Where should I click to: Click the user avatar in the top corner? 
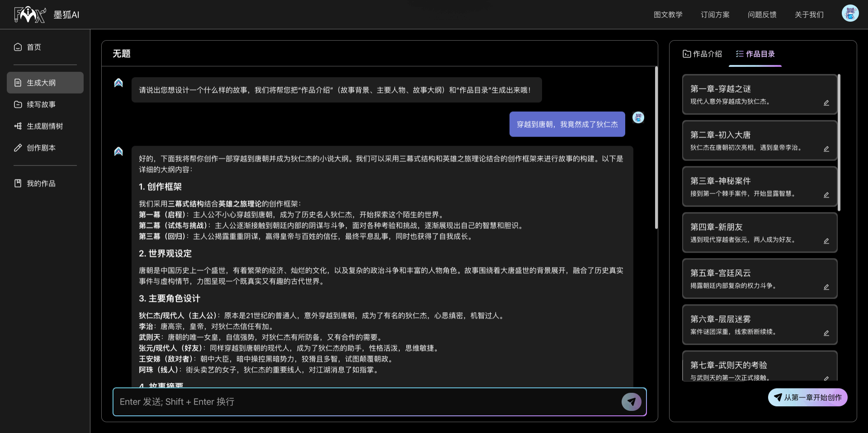(x=850, y=13)
